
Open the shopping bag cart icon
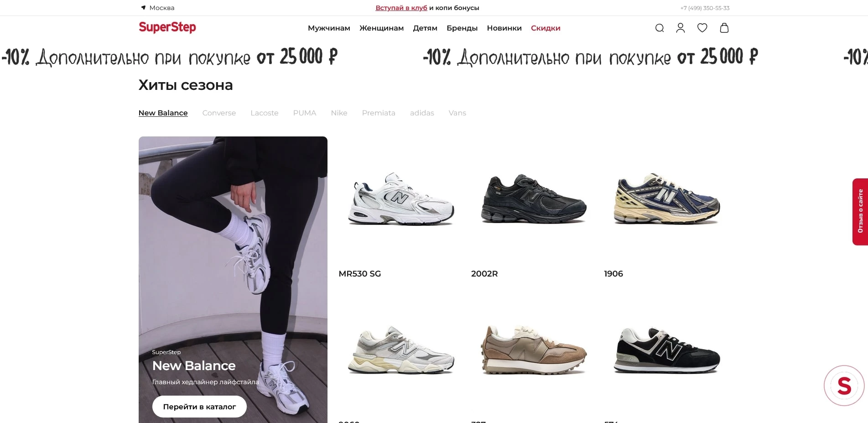click(x=724, y=28)
